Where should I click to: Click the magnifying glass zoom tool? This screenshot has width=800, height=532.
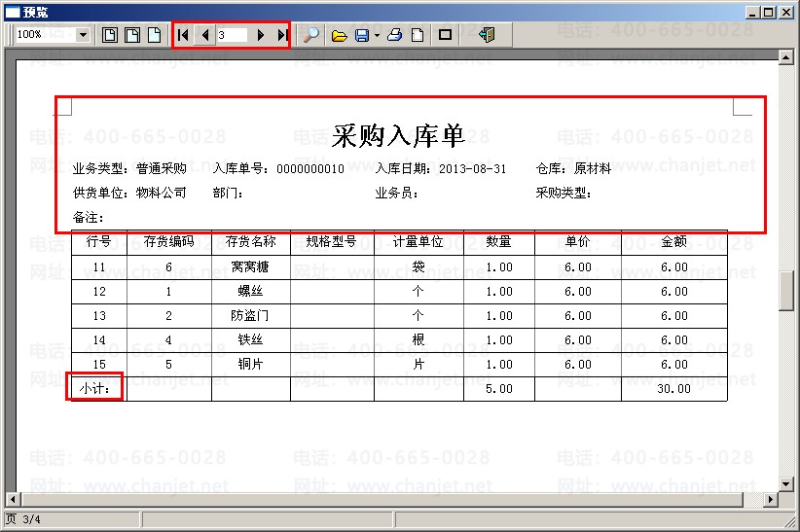coord(311,35)
